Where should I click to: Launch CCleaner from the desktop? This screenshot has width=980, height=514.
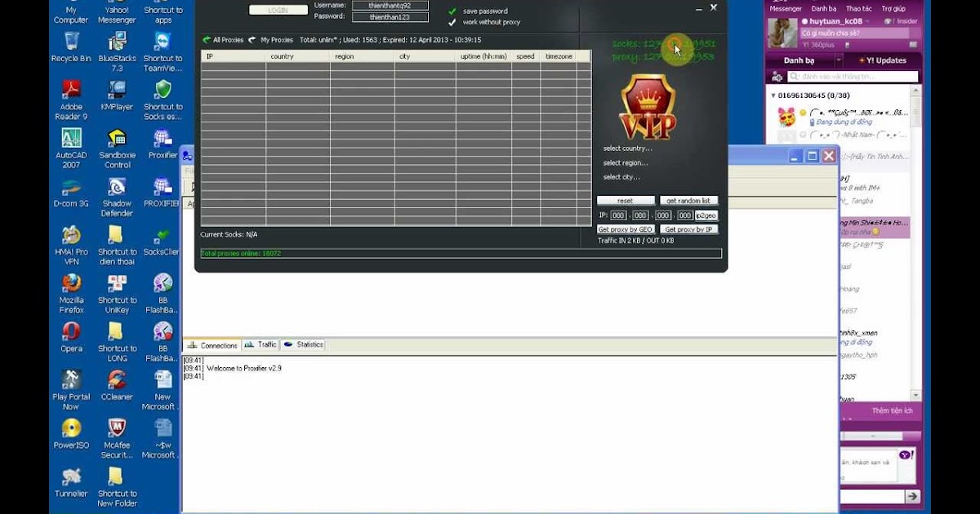point(117,385)
